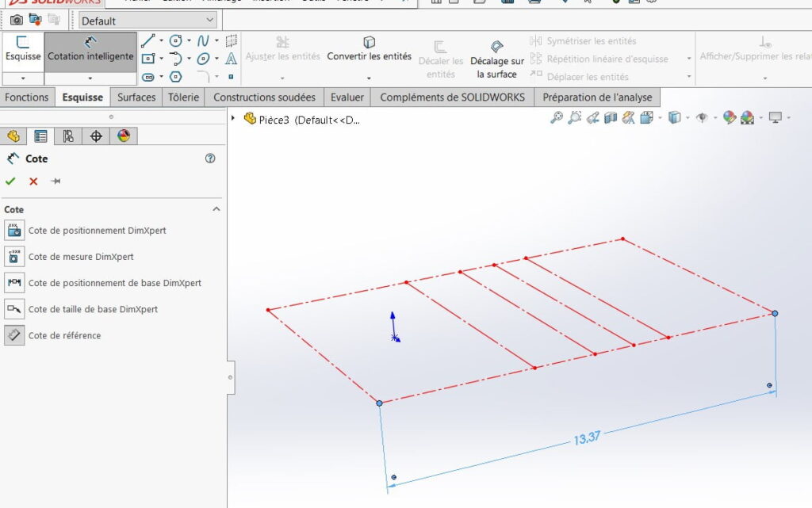Screen dimensions: 812x508
Task: Switch to the Surfaces ribbon tab
Action: pos(136,97)
